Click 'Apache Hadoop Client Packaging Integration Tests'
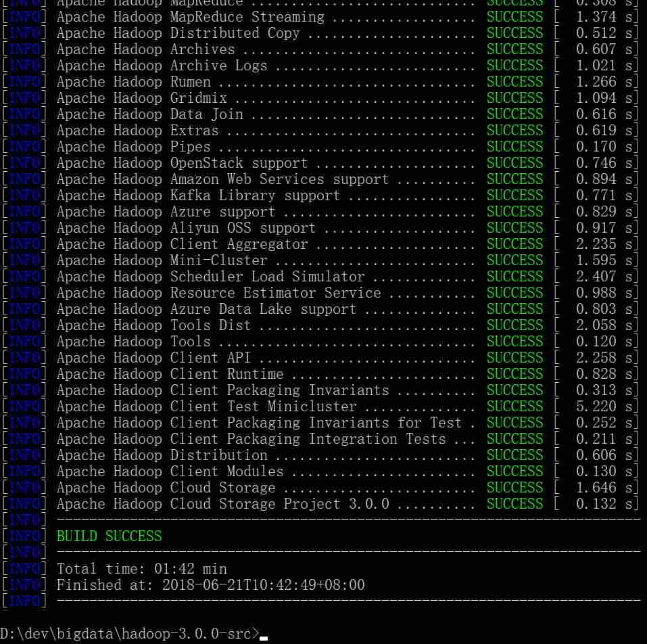Screen dimensions: 647x644 click(x=251, y=439)
